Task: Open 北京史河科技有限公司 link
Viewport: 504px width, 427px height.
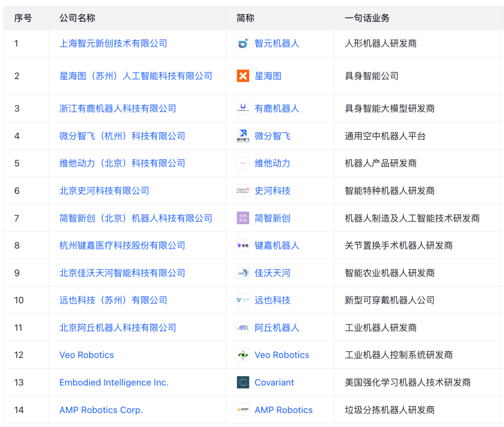Action: [x=104, y=191]
